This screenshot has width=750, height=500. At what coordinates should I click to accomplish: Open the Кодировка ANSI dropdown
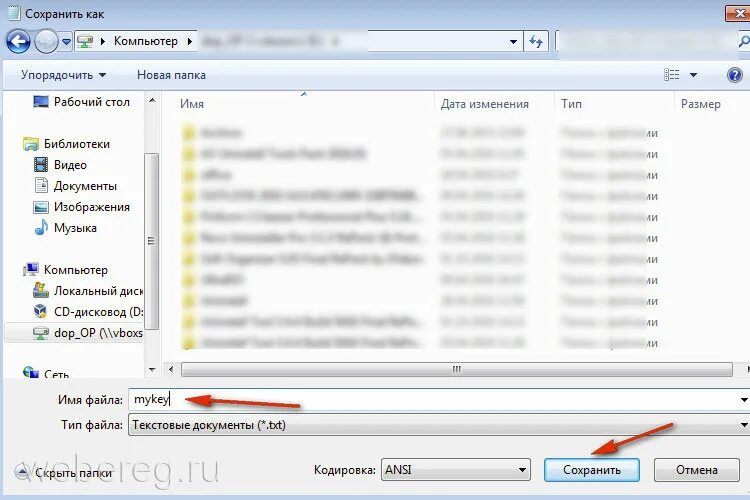(455, 470)
